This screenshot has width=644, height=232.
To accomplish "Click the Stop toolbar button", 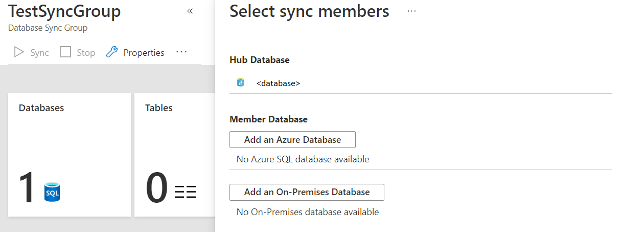I will (x=78, y=52).
